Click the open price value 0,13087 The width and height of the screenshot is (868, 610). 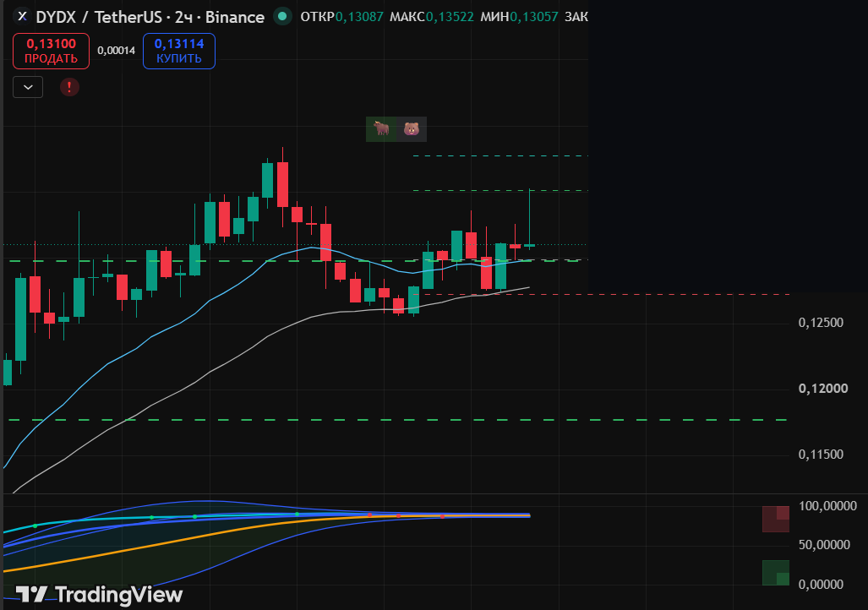coord(359,17)
